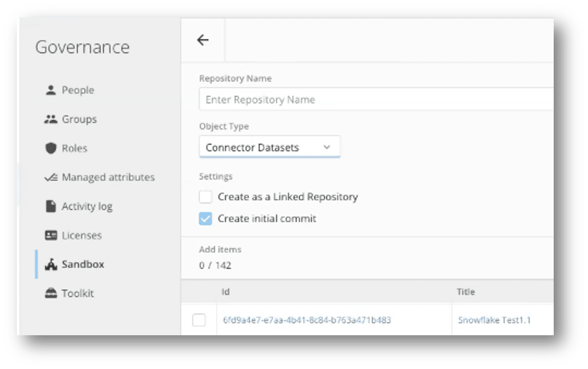Click the back arrow icon
588x369 pixels.
[x=203, y=40]
